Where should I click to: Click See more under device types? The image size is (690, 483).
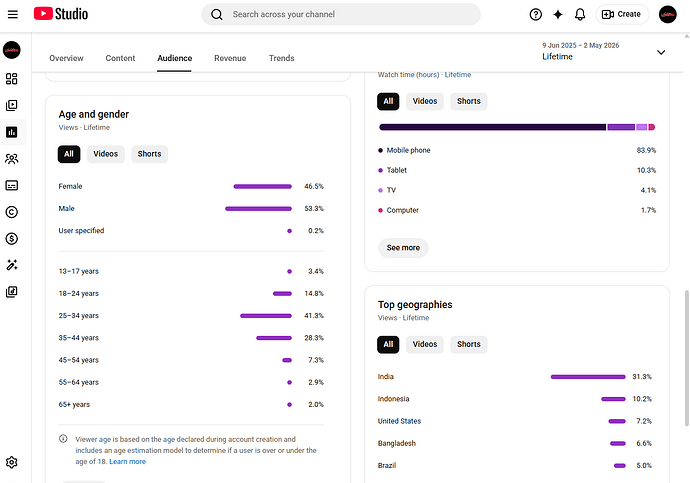coord(403,248)
